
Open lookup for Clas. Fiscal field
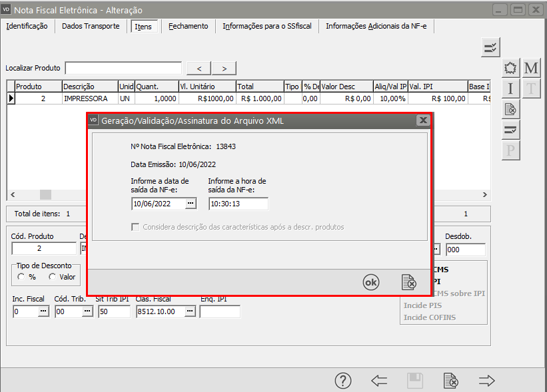click(x=190, y=311)
